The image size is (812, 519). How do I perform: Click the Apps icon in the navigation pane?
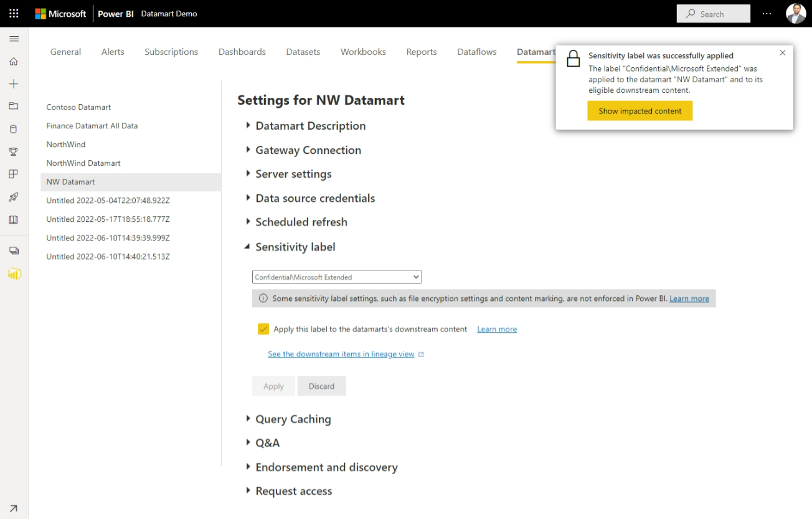point(14,174)
